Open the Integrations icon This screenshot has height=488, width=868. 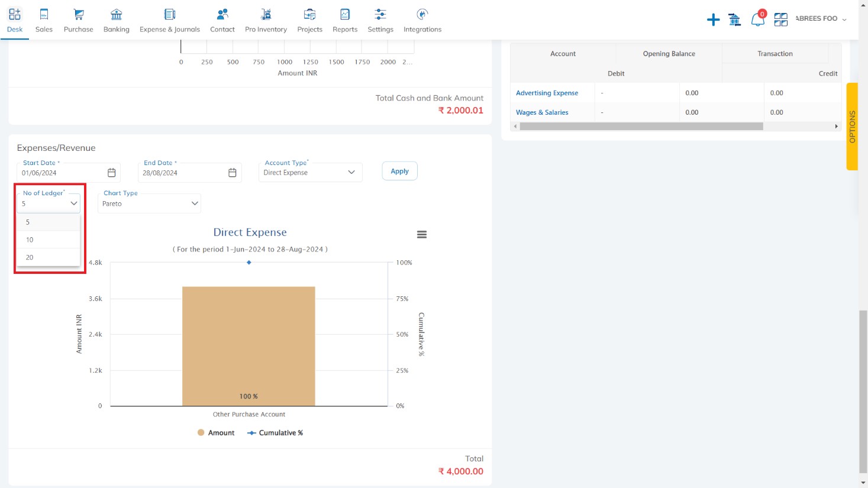coord(422,14)
